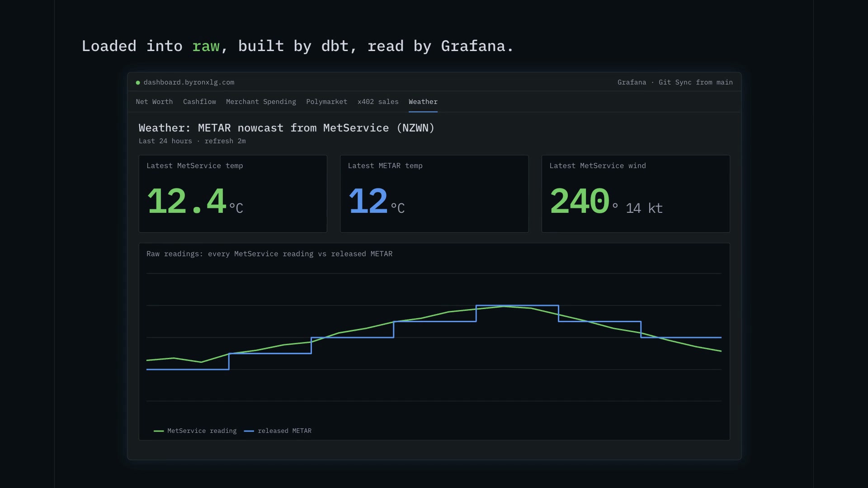Click the green status dot by the URL

[x=138, y=83]
